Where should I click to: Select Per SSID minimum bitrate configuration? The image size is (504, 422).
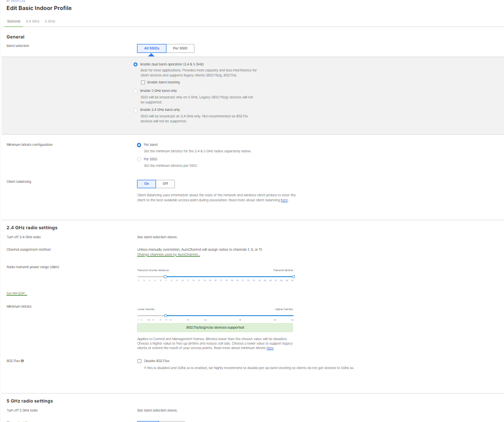[139, 159]
